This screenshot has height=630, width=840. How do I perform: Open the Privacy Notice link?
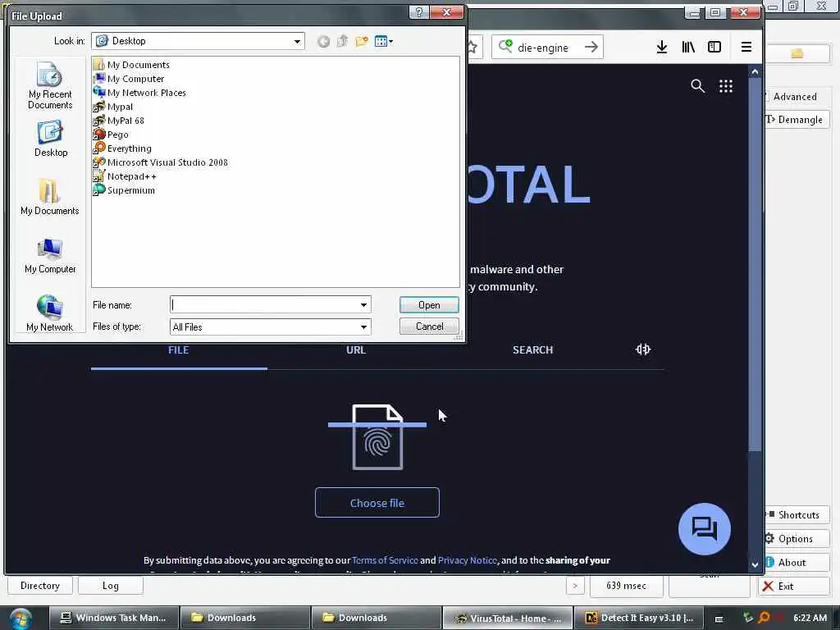467,560
